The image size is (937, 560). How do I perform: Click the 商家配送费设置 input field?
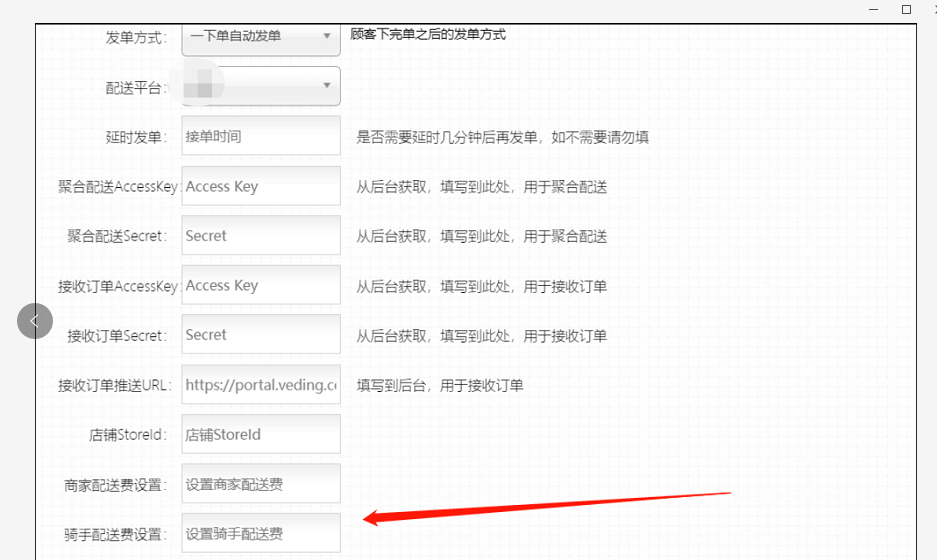tap(260, 484)
